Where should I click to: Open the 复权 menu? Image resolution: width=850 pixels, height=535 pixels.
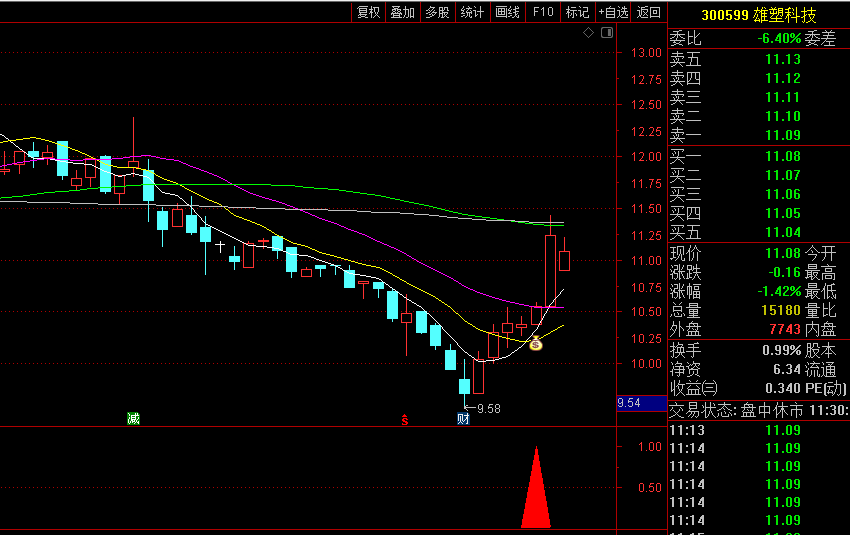(369, 12)
